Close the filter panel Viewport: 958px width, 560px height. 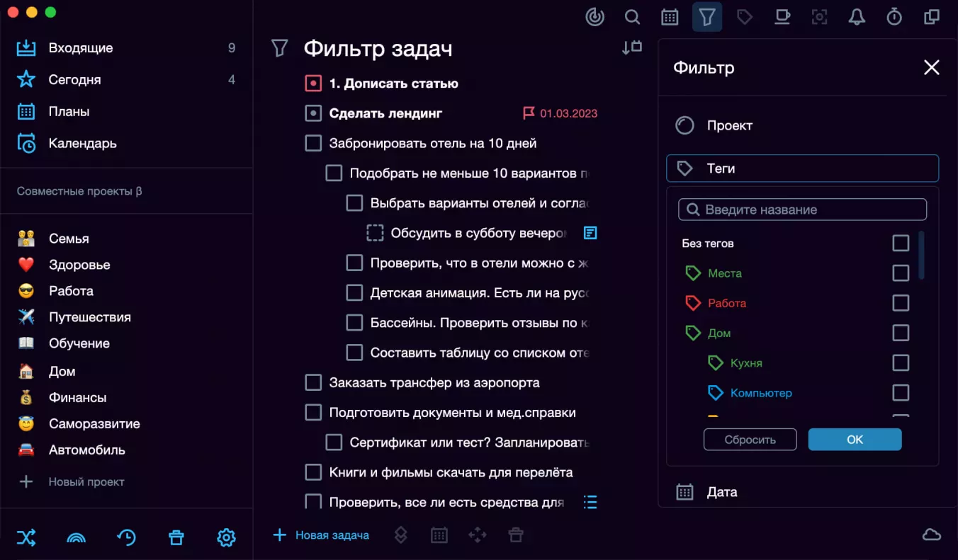point(932,67)
